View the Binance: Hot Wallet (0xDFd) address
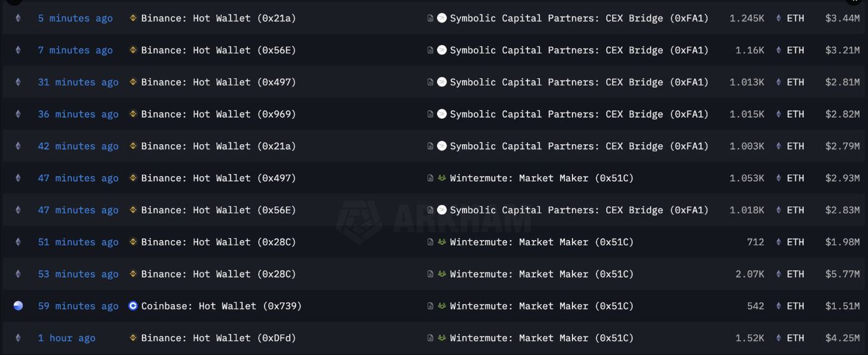This screenshot has width=868, height=355. [x=218, y=338]
